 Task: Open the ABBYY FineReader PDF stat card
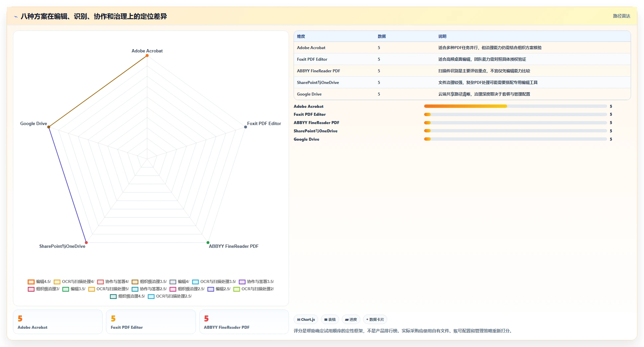pos(244,322)
